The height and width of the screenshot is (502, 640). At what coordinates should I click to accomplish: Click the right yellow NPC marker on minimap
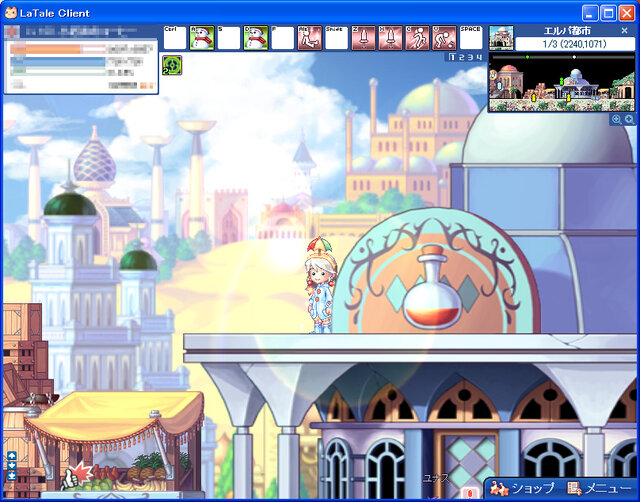(568, 97)
